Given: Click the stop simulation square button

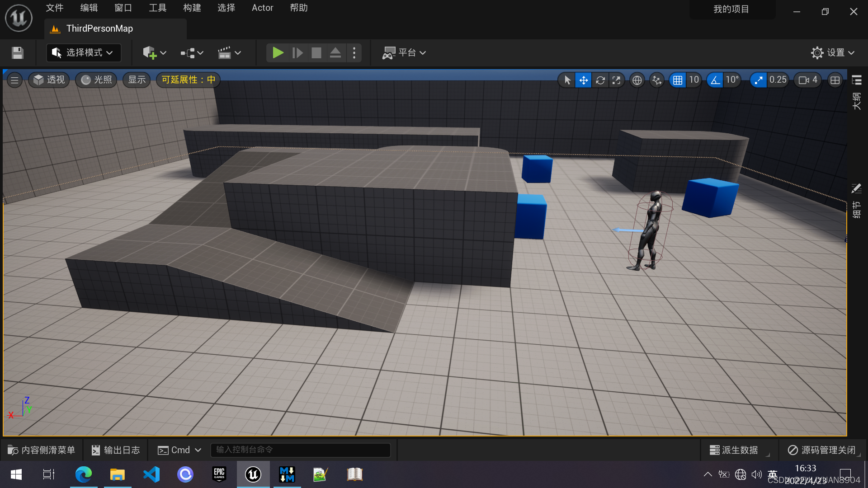Looking at the screenshot, I should [316, 53].
